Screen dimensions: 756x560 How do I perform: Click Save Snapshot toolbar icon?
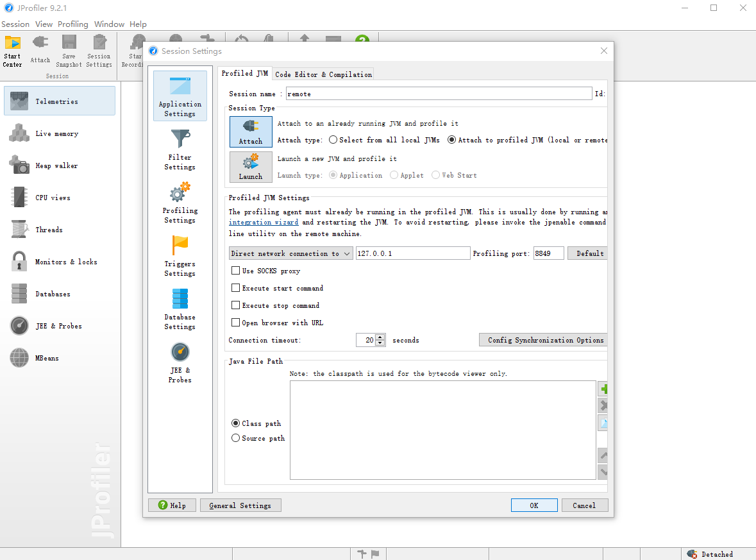69,51
